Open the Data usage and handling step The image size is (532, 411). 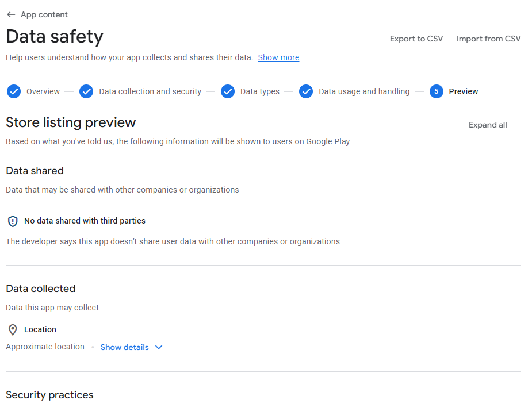tap(364, 91)
